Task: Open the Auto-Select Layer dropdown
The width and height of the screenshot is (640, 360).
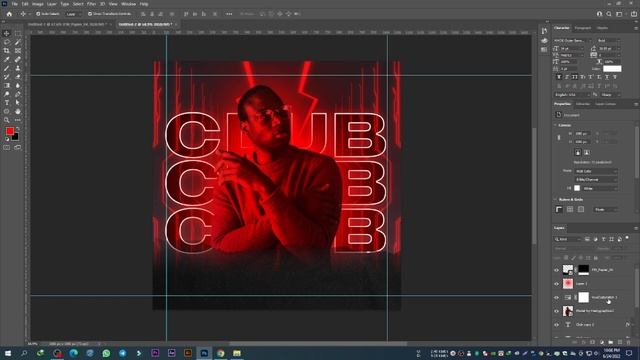Action: [x=73, y=14]
